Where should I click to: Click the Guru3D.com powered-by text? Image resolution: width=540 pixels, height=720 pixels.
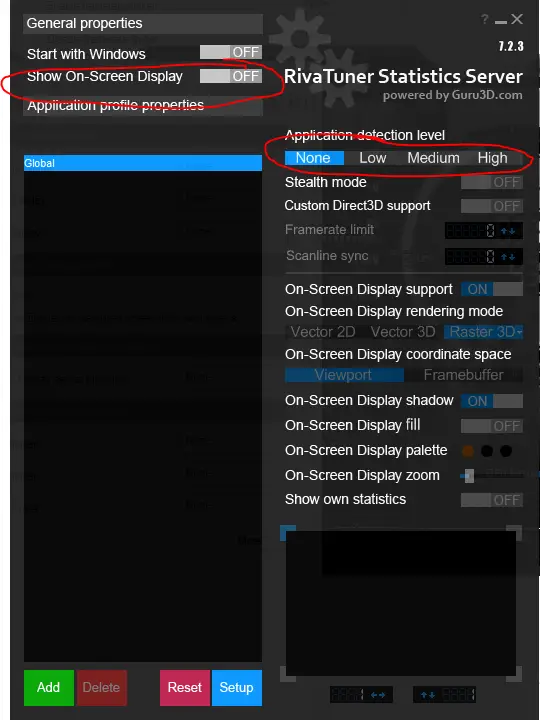coord(452,96)
